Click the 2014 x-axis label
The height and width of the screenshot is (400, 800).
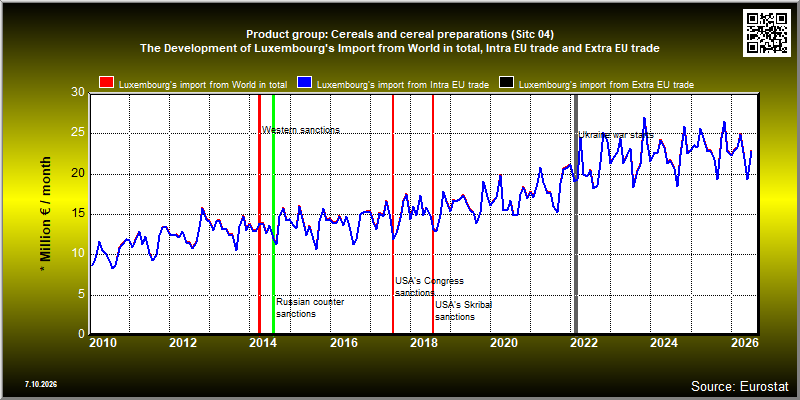pos(263,342)
